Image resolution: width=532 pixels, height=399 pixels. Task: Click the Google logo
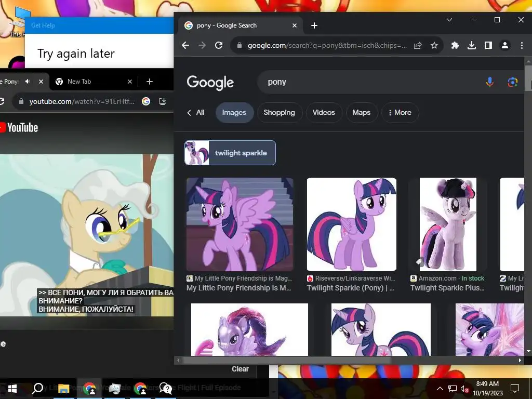[x=210, y=82]
